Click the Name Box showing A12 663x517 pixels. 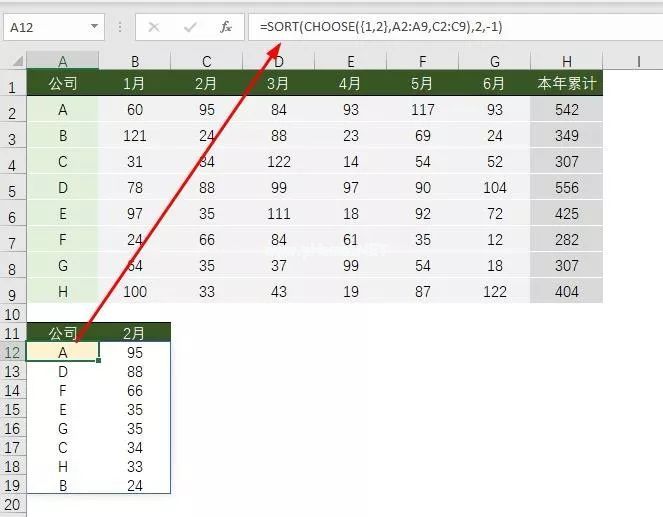coord(45,27)
